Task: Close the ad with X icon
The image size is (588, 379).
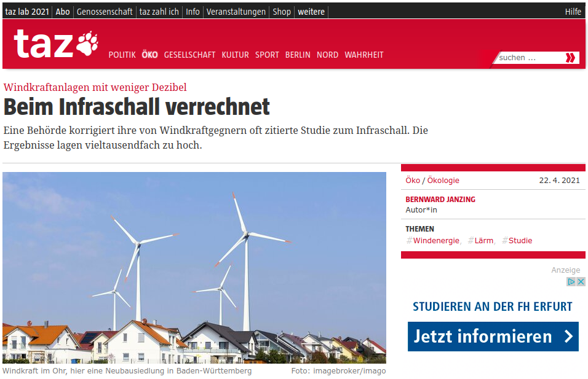Action: point(581,281)
